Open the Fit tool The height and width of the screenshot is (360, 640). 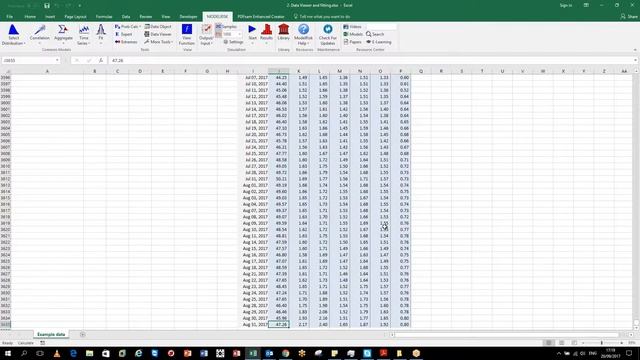[x=101, y=34]
